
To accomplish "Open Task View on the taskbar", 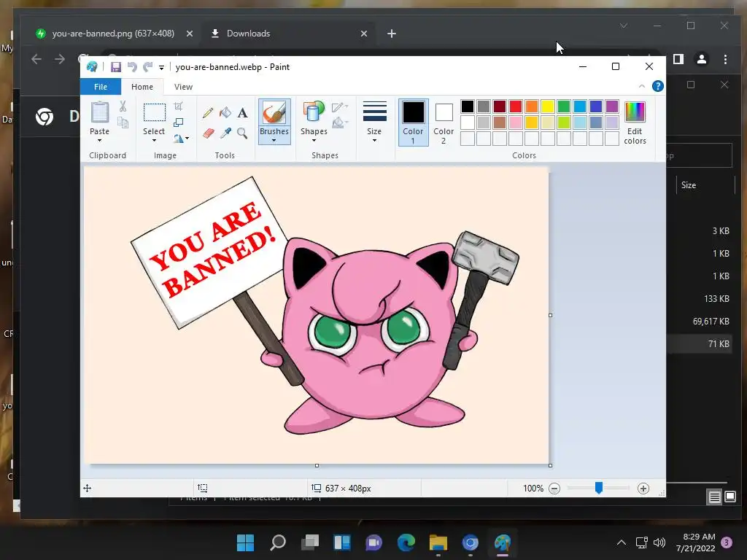I will 309,542.
